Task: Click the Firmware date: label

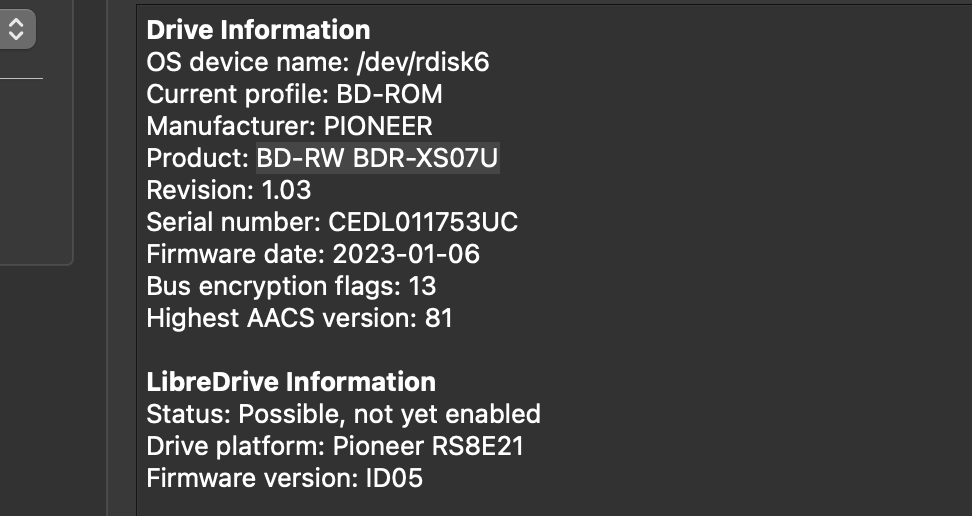Action: (x=236, y=254)
